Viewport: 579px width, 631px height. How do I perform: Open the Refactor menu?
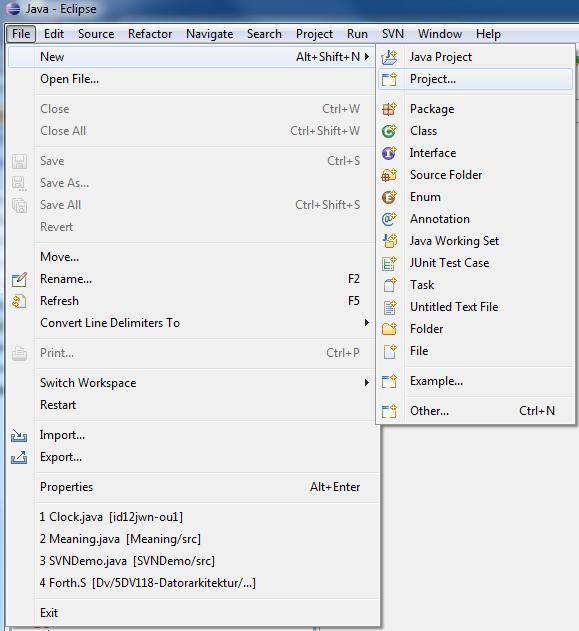coord(150,34)
